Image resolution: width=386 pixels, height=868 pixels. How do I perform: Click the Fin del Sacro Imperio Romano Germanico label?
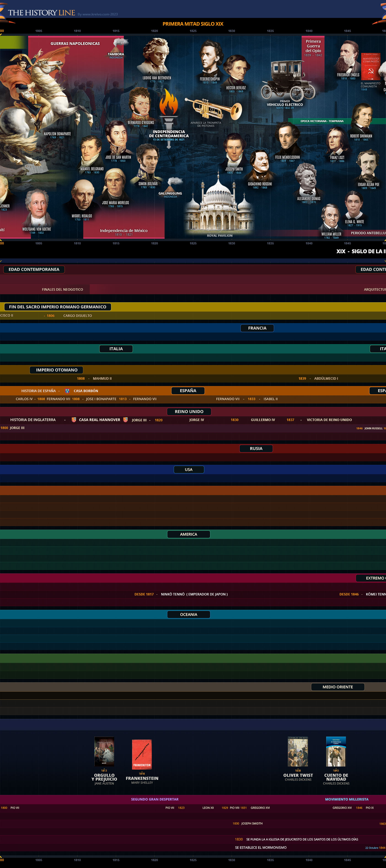[x=58, y=307]
